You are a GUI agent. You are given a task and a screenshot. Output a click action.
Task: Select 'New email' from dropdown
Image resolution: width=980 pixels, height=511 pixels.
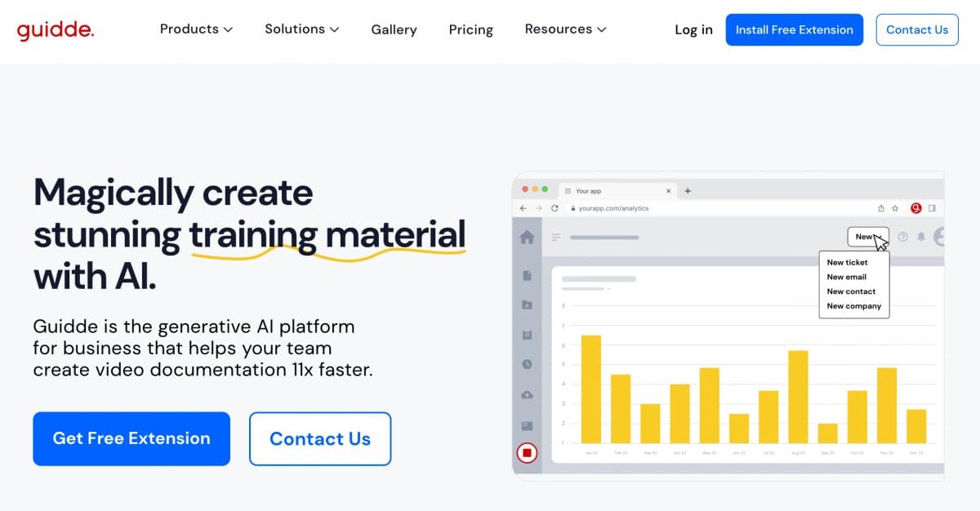pos(846,278)
